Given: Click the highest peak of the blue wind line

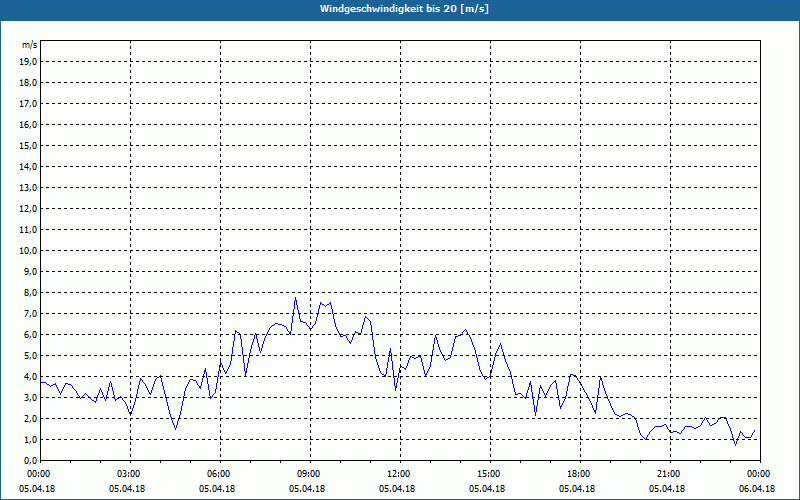Looking at the screenshot, I should (295, 298).
